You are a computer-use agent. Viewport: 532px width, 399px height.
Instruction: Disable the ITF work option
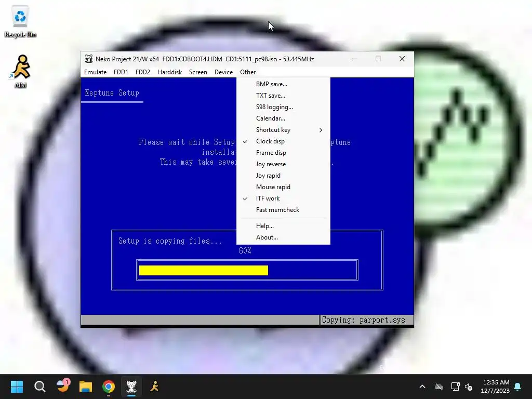tap(283, 198)
